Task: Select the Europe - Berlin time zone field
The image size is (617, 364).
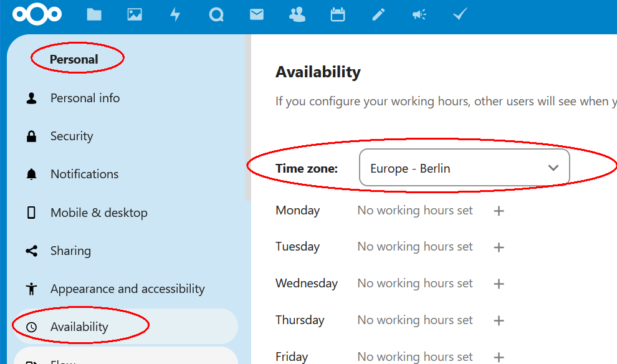Action: click(464, 168)
